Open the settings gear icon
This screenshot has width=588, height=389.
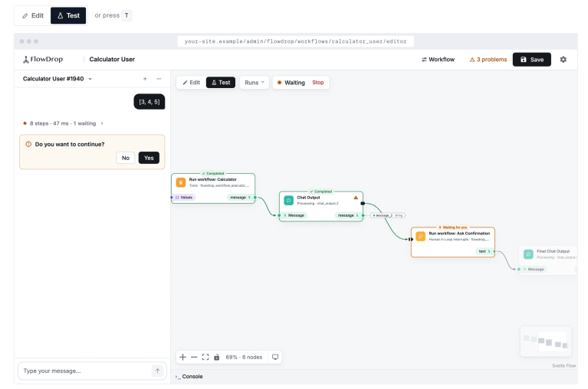click(x=563, y=60)
